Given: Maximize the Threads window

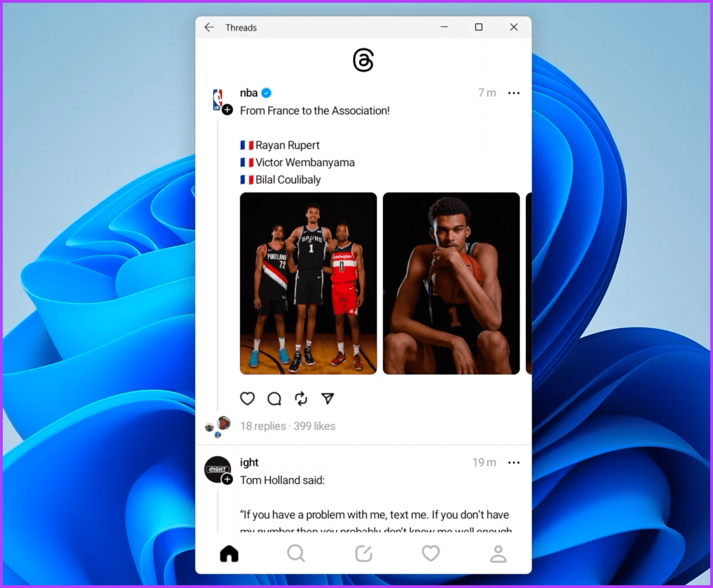Looking at the screenshot, I should point(479,27).
